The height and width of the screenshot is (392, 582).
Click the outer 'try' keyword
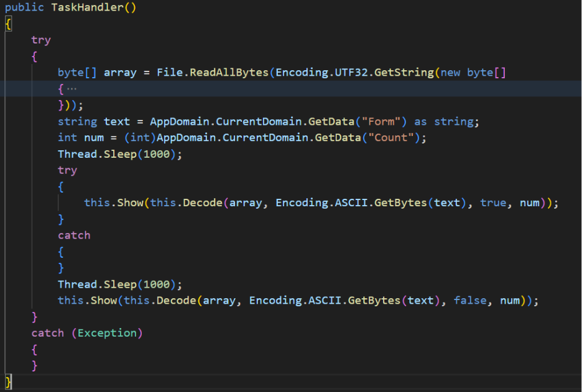point(41,40)
